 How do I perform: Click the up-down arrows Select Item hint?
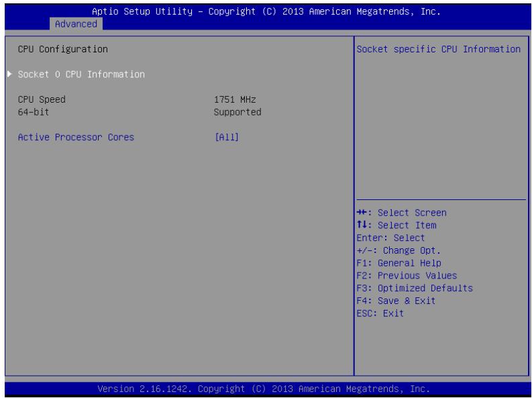pyautogui.click(x=396, y=226)
